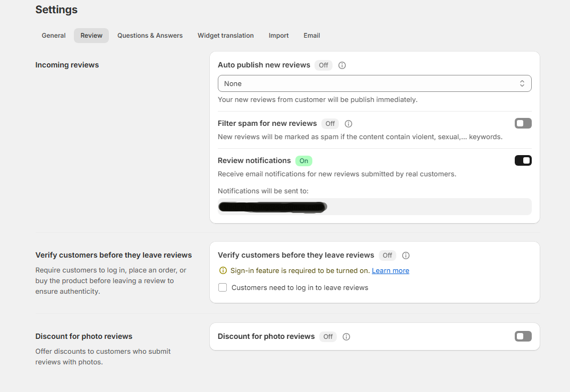Click the Off badge beside Discount for photo reviews
The width and height of the screenshot is (570, 392).
328,337
